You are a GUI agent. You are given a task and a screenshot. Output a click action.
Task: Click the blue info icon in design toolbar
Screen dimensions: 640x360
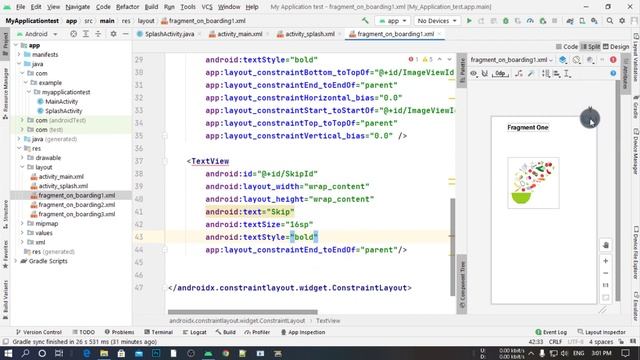613,73
